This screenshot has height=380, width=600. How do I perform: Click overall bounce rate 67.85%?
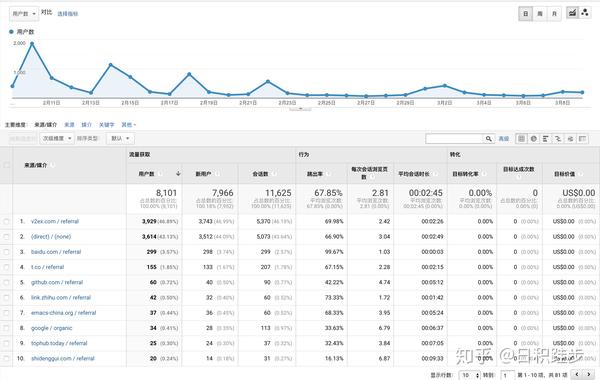328,193
